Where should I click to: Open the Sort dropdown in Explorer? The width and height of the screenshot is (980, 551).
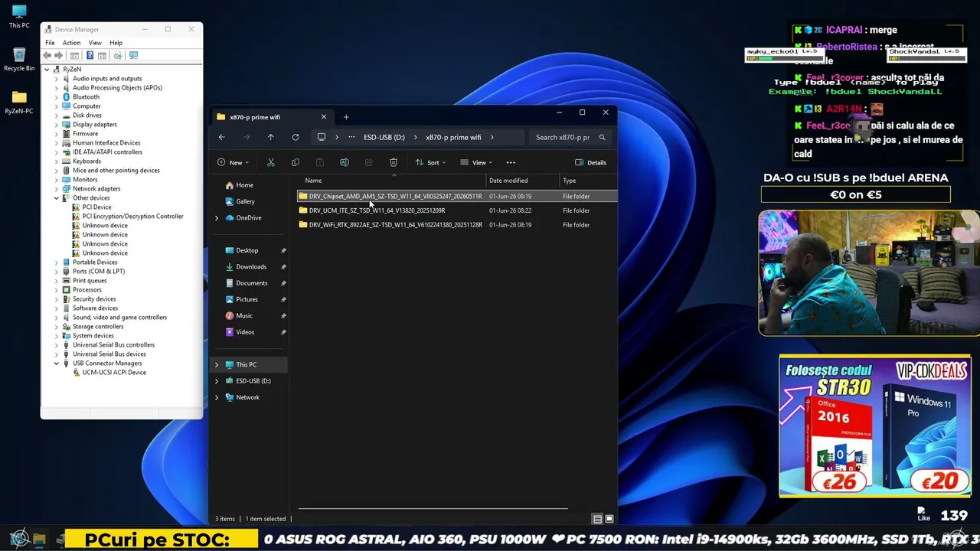click(x=430, y=162)
